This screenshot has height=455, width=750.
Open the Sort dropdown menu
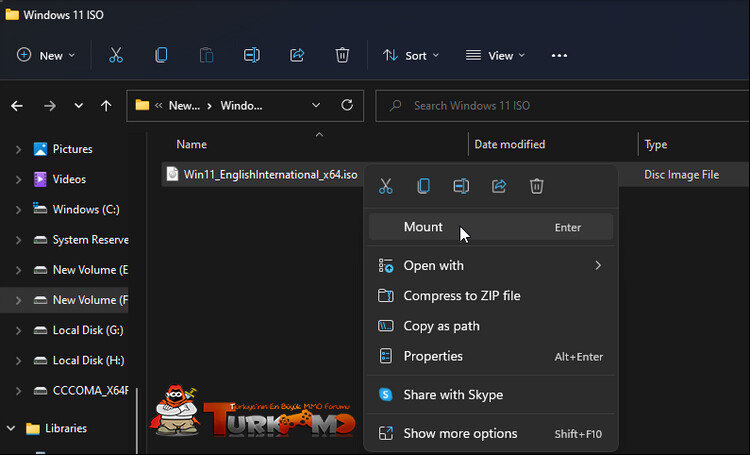tap(411, 55)
